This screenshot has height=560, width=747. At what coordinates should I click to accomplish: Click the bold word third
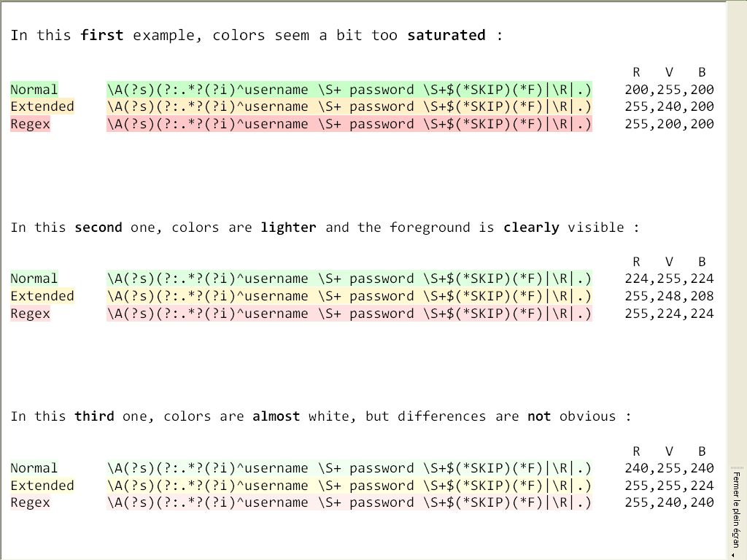(x=94, y=416)
